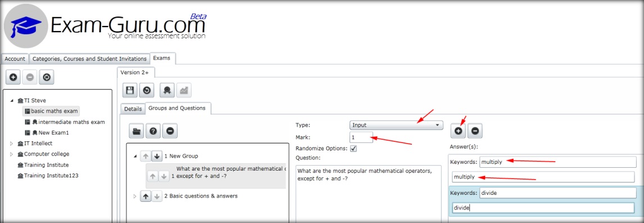This screenshot has height=223, width=644.
Task: Select the 1 New Group label
Action: click(x=181, y=157)
